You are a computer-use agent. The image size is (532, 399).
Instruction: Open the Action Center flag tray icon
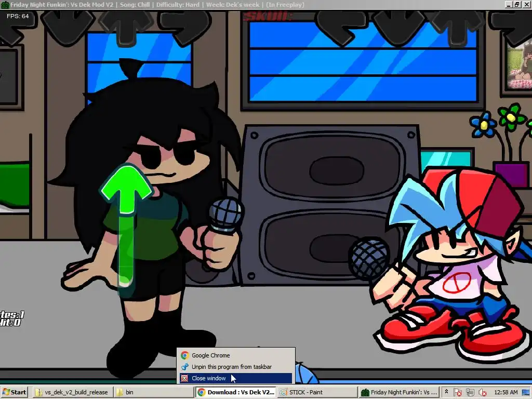[x=457, y=393]
